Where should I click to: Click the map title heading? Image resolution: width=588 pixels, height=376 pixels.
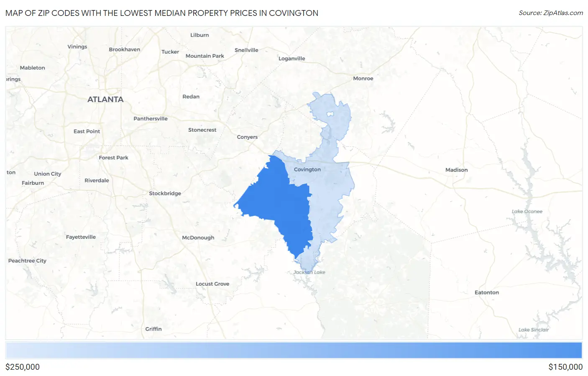(x=162, y=13)
